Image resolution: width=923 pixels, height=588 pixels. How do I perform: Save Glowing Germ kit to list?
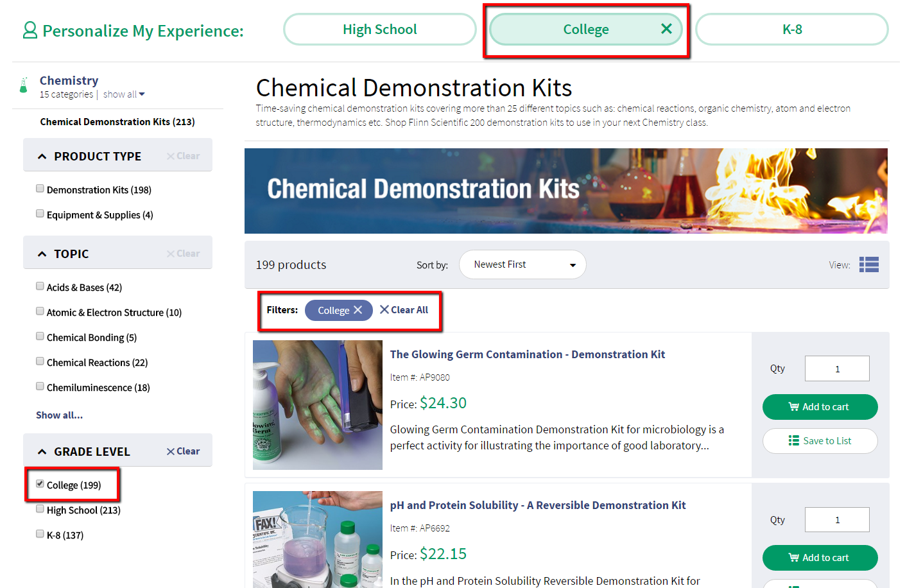point(820,441)
